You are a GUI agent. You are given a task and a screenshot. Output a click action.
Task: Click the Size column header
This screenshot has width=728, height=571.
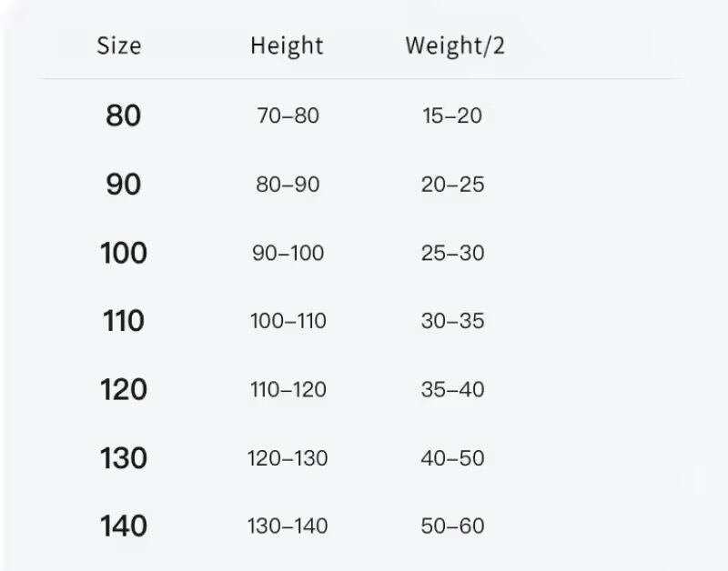[119, 45]
